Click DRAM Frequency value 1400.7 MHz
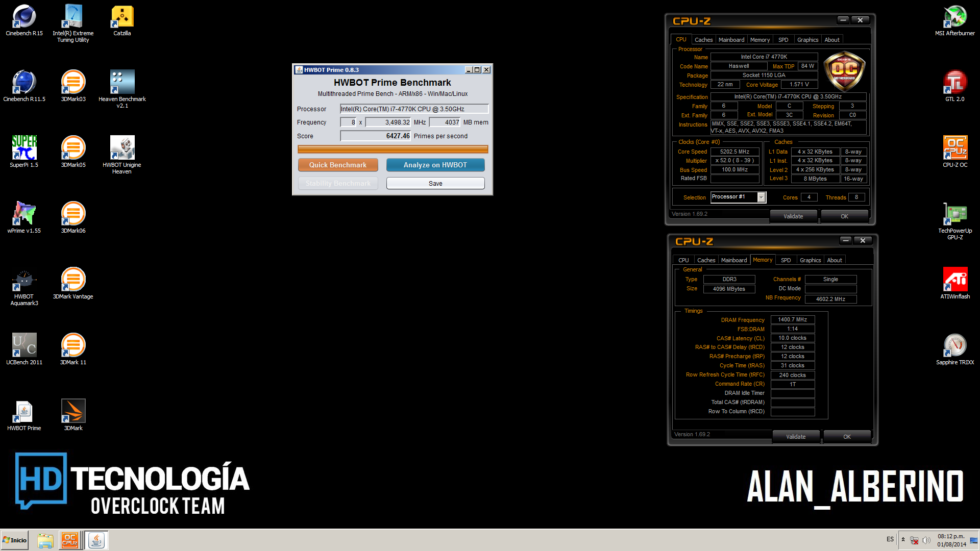 (792, 320)
